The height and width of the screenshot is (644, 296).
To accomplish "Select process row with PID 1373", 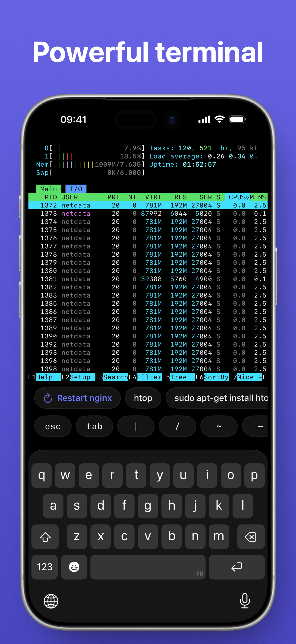I will point(148,214).
